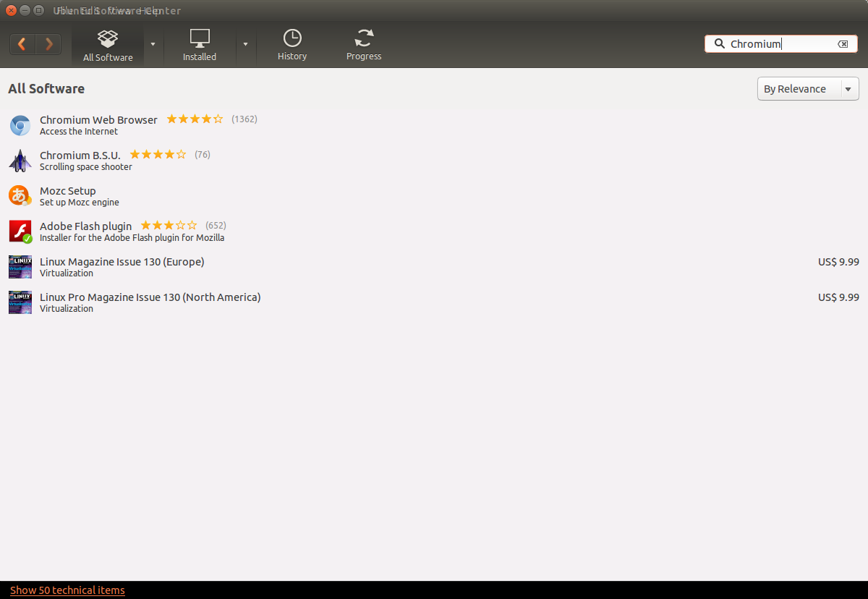Viewport: 868px width, 599px height.
Task: Click the 'Access the Internet' description
Action: point(79,132)
